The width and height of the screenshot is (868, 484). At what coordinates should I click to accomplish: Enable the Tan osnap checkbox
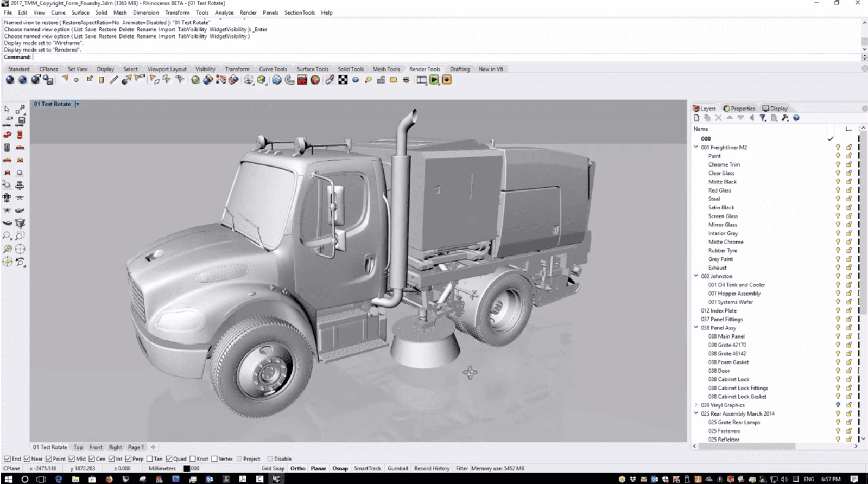pos(150,459)
